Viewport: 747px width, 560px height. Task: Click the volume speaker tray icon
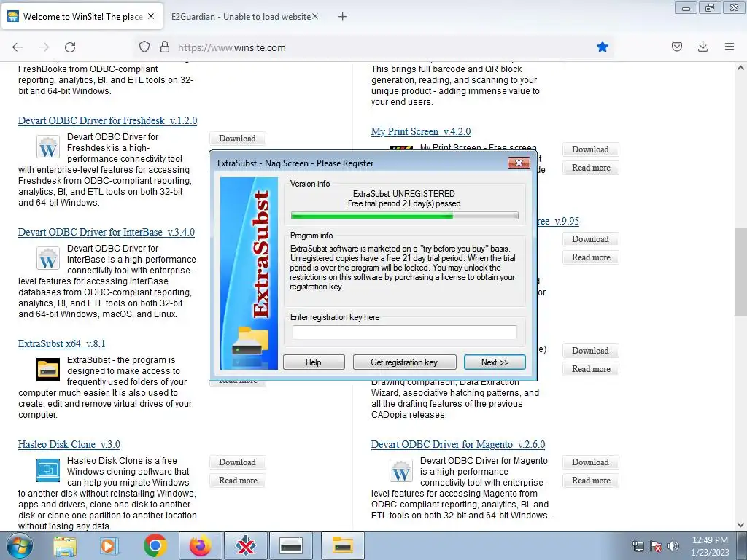[673, 546]
